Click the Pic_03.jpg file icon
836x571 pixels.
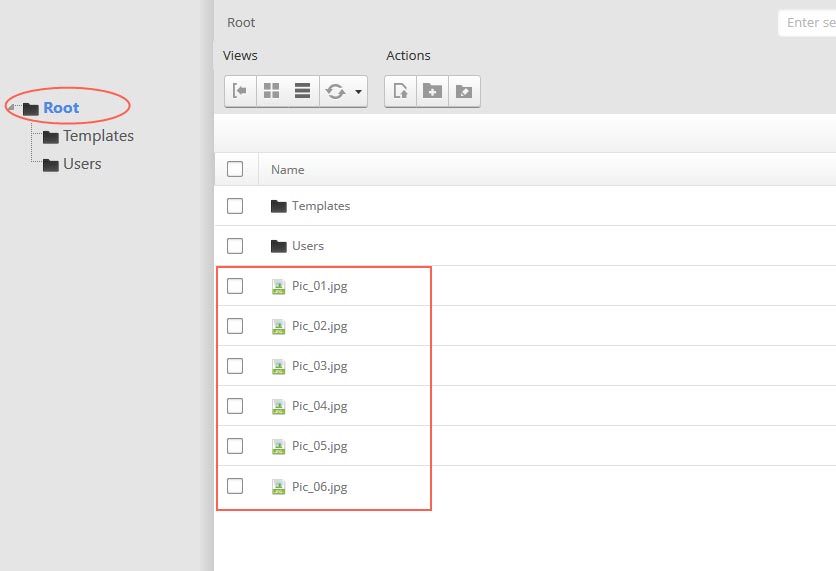pyautogui.click(x=279, y=366)
